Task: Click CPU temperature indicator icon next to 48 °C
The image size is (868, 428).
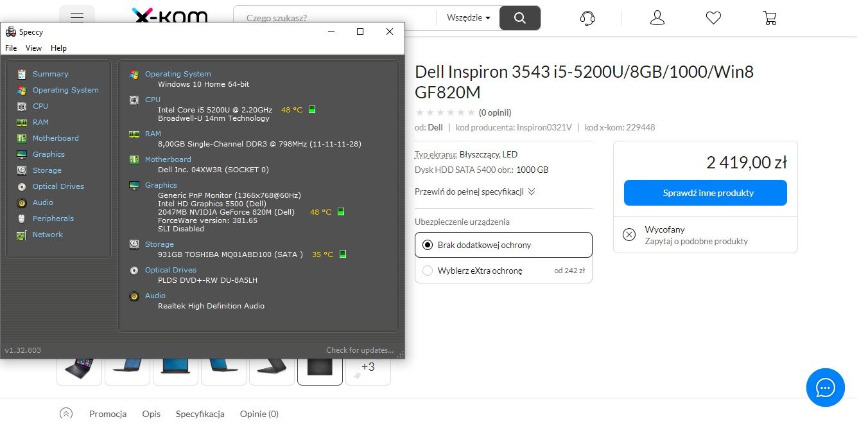Action: 312,110
